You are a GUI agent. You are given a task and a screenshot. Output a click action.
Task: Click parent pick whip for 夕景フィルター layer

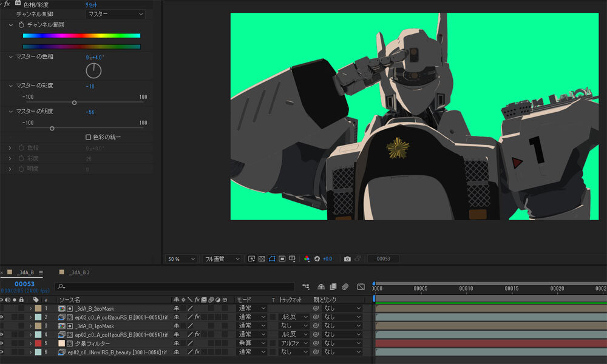[316, 343]
